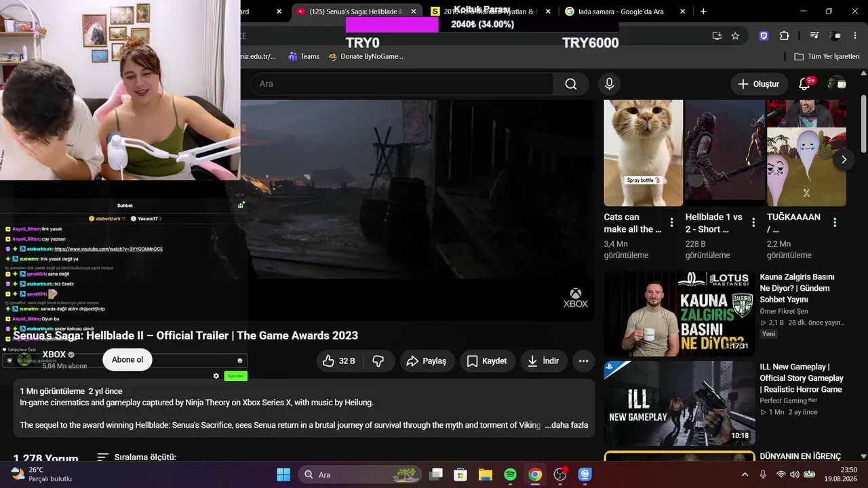Open the taskbar weather widget showing 26°C
This screenshot has height=488, width=868.
tap(42, 474)
